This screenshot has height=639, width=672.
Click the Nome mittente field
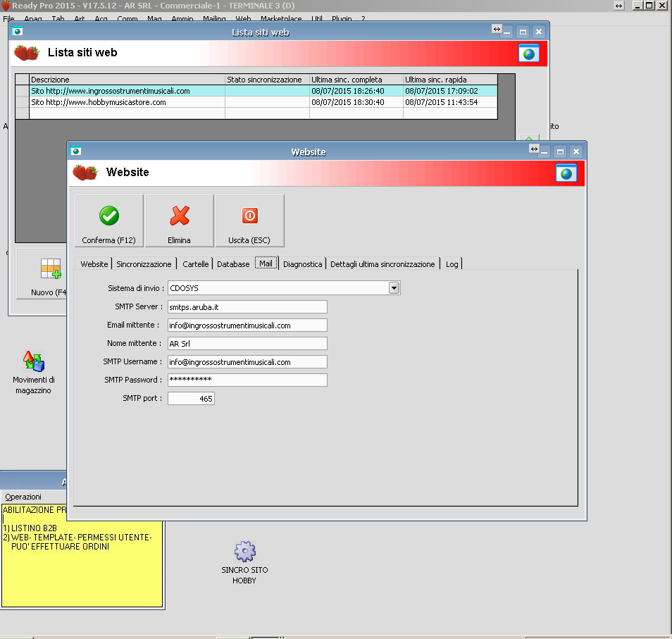[x=247, y=344]
